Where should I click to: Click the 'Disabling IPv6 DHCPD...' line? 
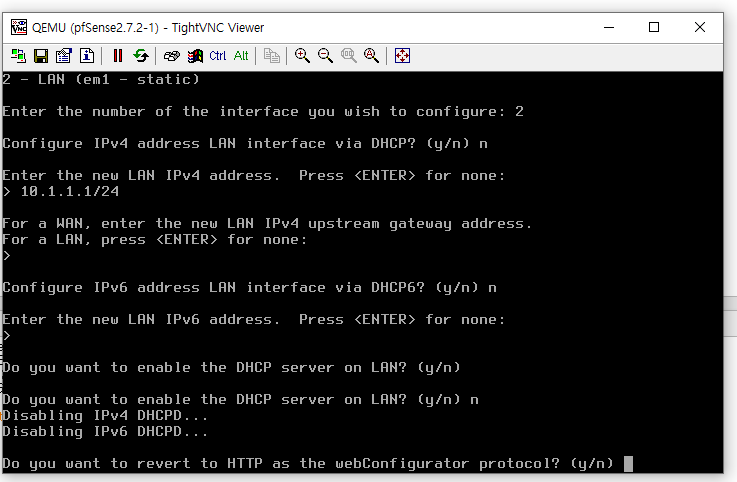click(x=105, y=432)
